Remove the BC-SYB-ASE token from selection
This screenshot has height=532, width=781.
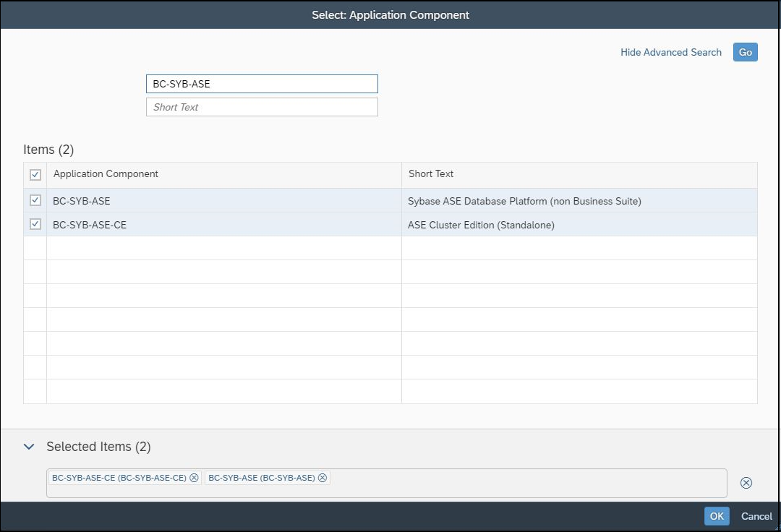point(323,478)
